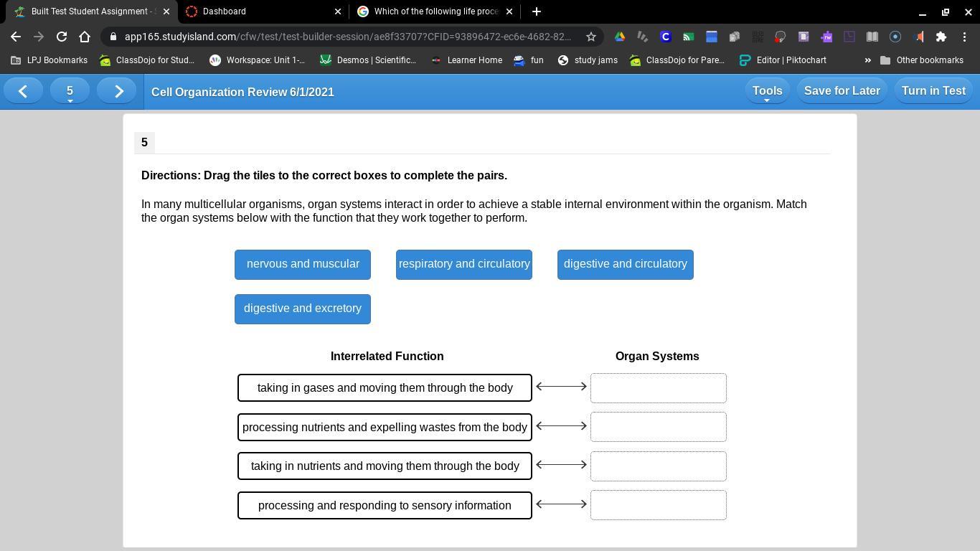Screen dimensions: 980x551
Task: Open the gray stacked-copies extension icon
Action: click(735, 37)
